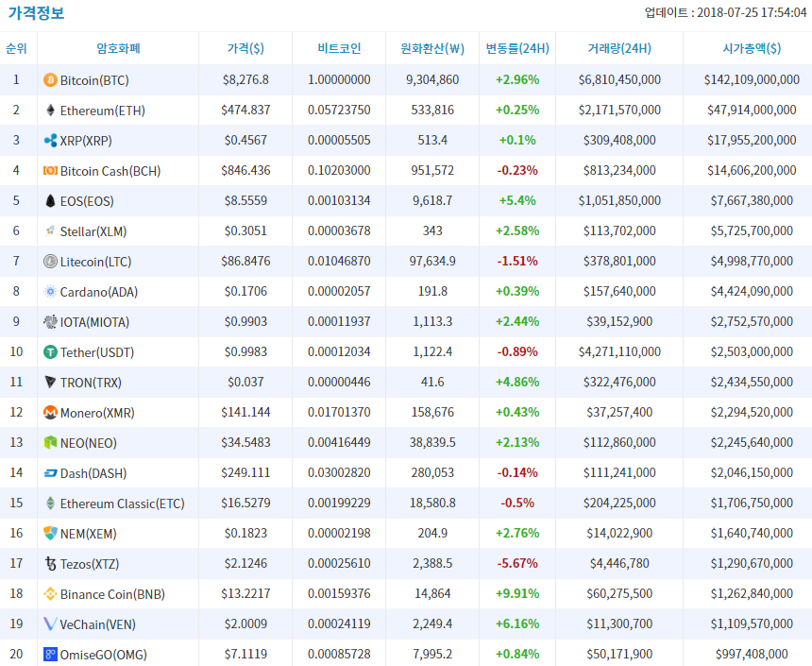The height and width of the screenshot is (666, 812).
Task: Select Tezos's -5.67% change value
Action: pyautogui.click(x=517, y=563)
